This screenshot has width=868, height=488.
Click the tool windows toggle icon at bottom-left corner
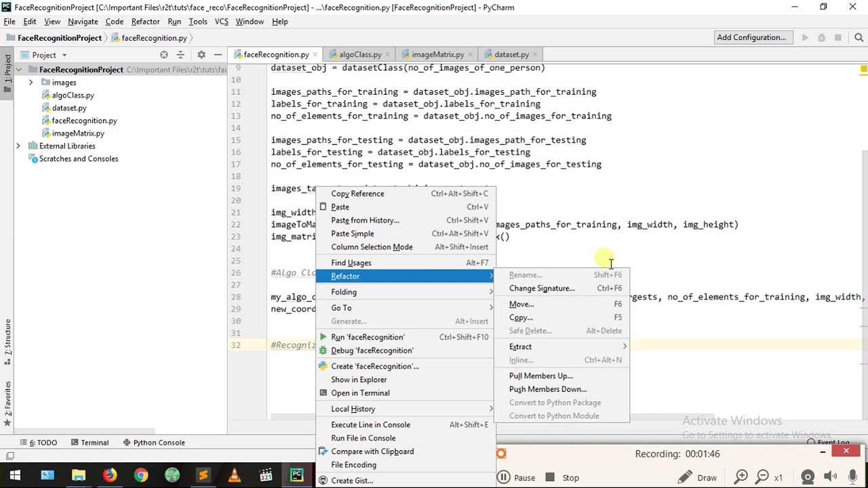(10, 456)
